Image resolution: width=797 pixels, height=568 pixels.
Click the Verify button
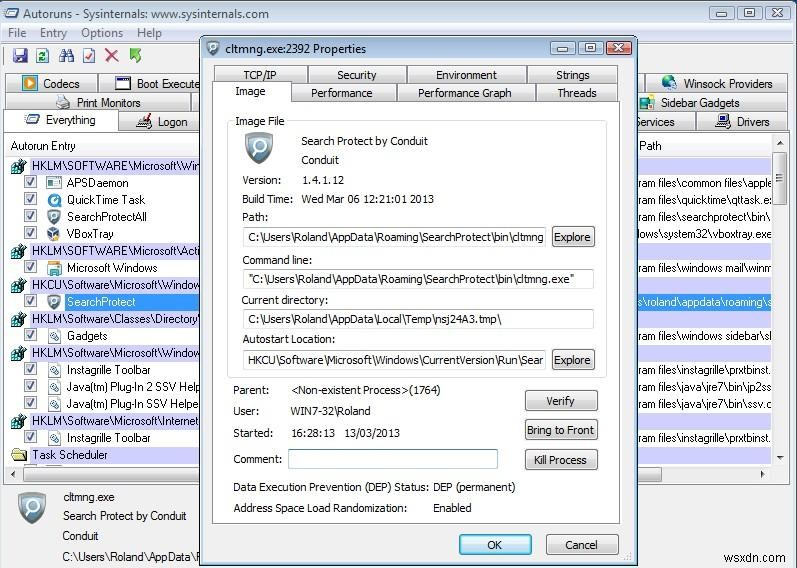tap(561, 401)
